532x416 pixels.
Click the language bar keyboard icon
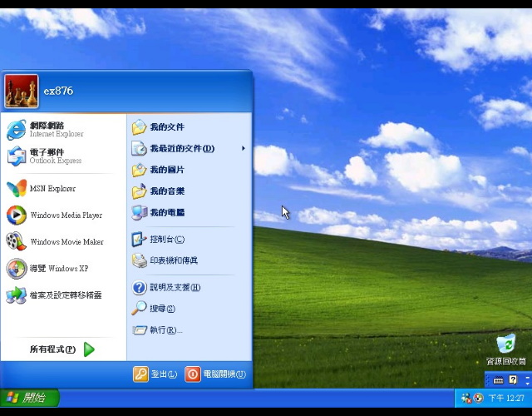pyautogui.click(x=498, y=380)
